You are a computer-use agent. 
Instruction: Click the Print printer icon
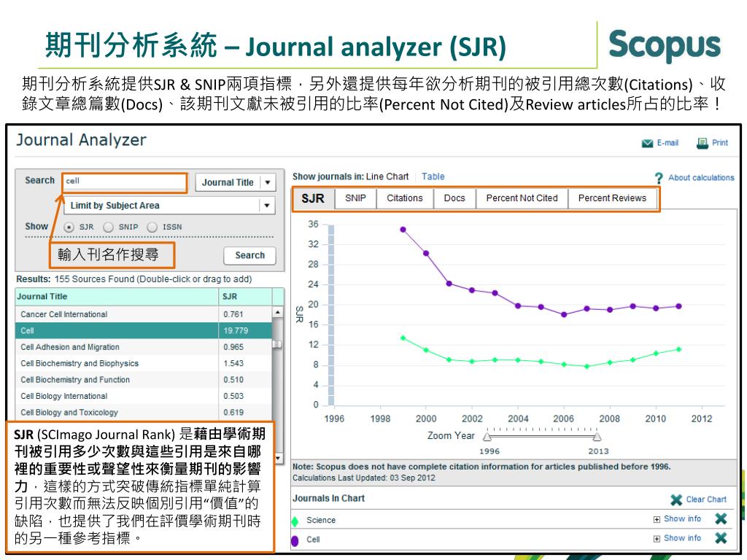coord(703,143)
